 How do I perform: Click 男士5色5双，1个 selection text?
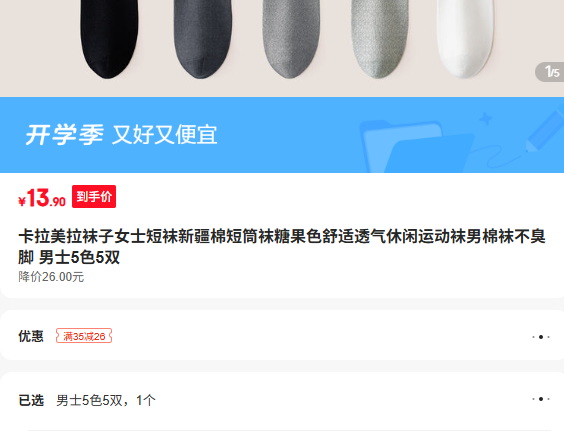coord(106,400)
